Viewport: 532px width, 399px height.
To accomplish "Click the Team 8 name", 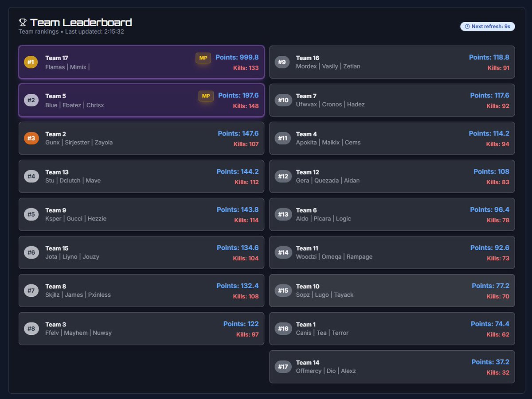I will pos(55,287).
